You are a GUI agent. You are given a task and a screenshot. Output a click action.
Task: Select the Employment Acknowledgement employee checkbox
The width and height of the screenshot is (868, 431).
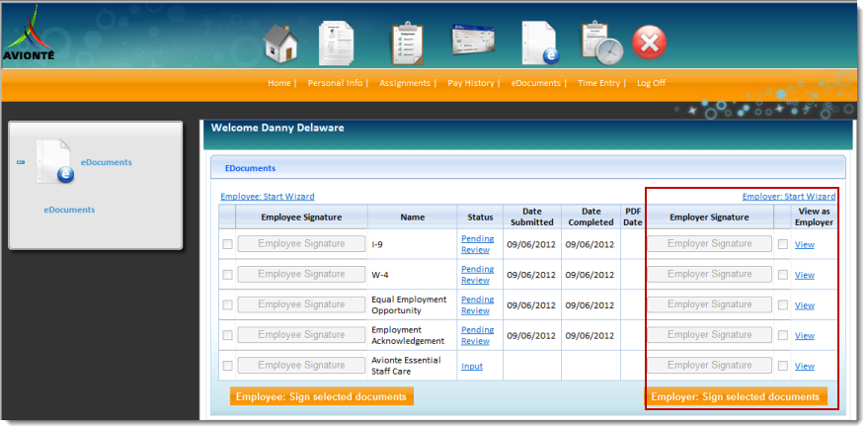(x=228, y=335)
